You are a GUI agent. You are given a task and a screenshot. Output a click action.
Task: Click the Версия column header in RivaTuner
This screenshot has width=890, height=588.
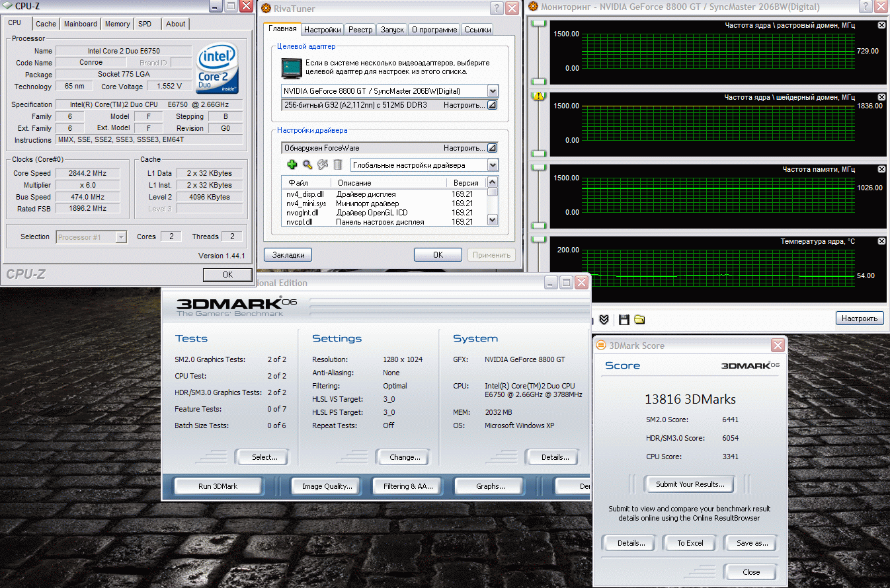(x=467, y=182)
